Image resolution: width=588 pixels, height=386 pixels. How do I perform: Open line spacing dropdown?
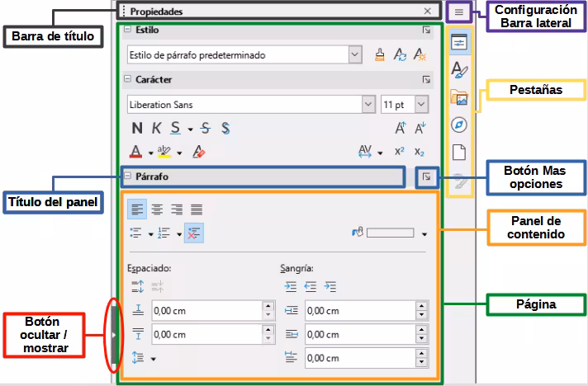click(154, 359)
